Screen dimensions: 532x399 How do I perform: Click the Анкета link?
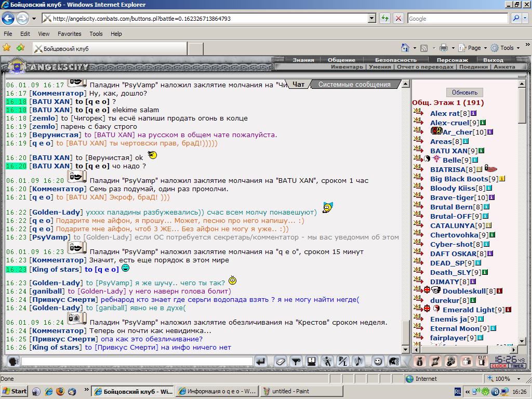pos(504,66)
